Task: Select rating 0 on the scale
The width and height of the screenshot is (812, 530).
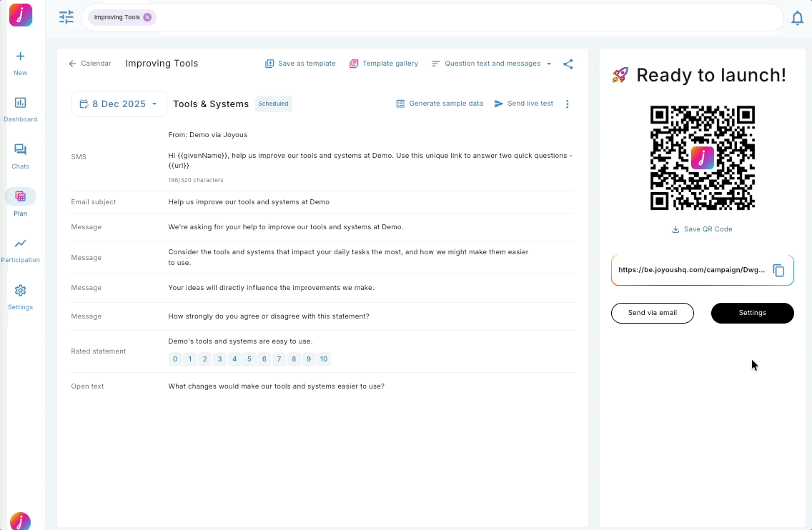Action: pos(175,359)
